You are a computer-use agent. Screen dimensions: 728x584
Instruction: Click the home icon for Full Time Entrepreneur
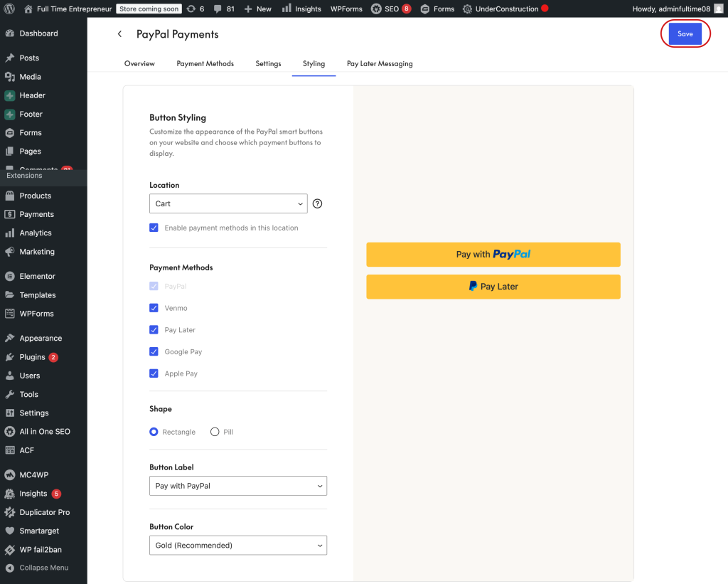click(x=28, y=9)
